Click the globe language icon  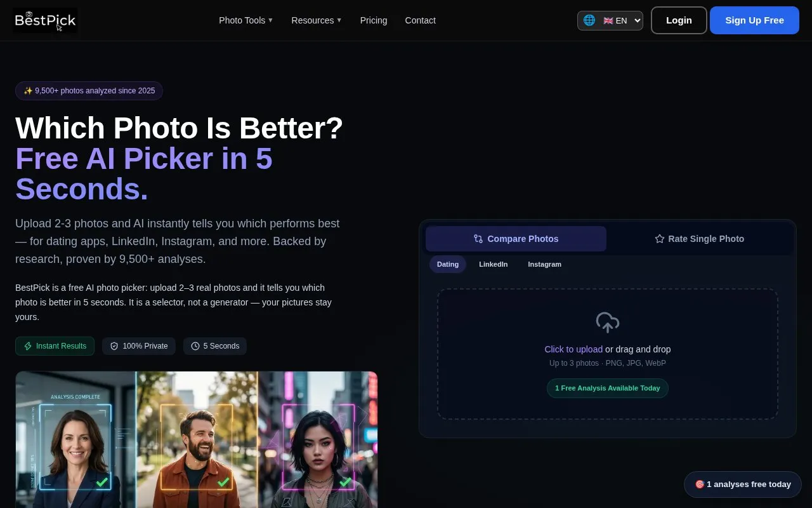589,20
